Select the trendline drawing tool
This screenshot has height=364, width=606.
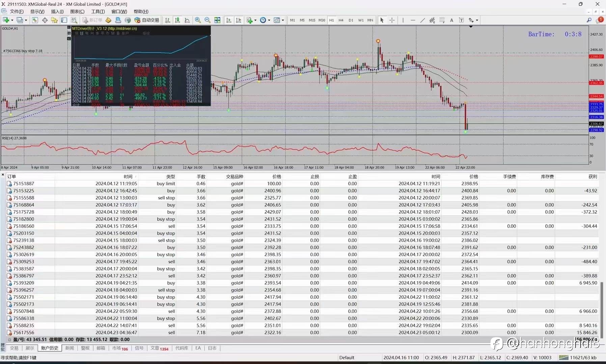click(x=422, y=20)
